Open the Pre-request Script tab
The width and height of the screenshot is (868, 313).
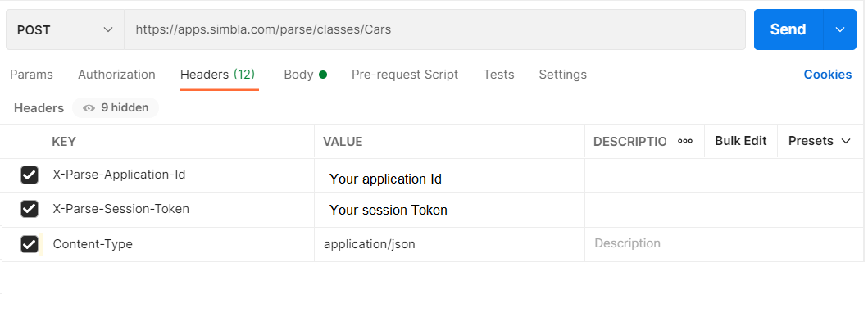point(405,75)
